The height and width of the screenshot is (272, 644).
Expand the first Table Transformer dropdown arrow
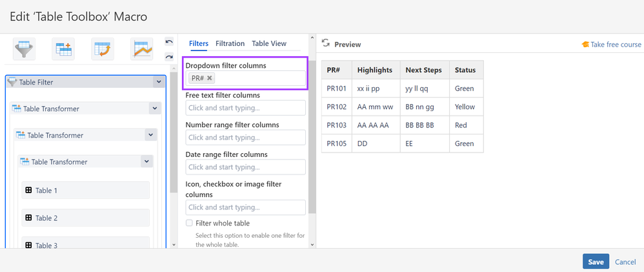(x=154, y=109)
